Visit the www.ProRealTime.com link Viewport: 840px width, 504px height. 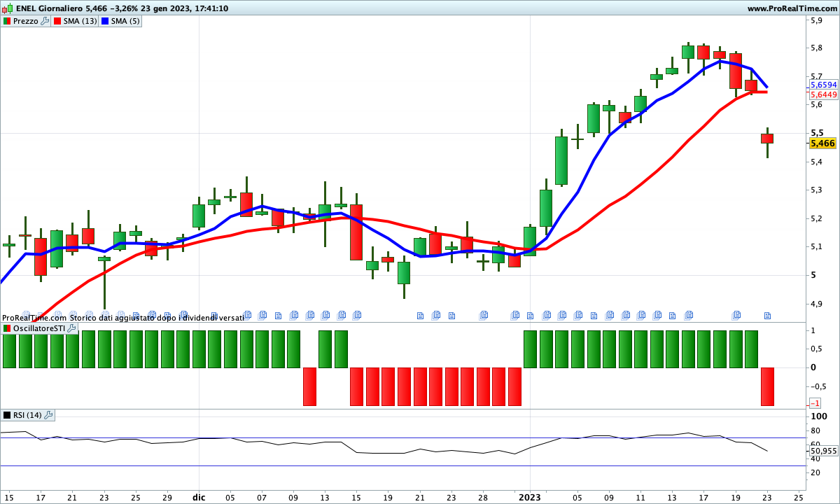[x=792, y=8]
